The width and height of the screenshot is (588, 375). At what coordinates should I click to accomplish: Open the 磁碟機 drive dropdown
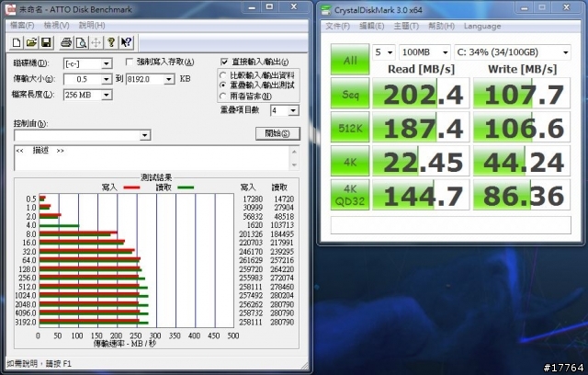[x=107, y=63]
